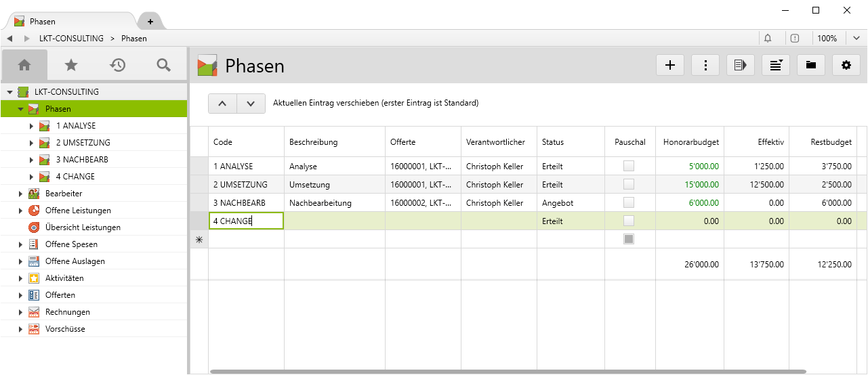
Task: Open a new tab with plus tab
Action: tap(150, 22)
